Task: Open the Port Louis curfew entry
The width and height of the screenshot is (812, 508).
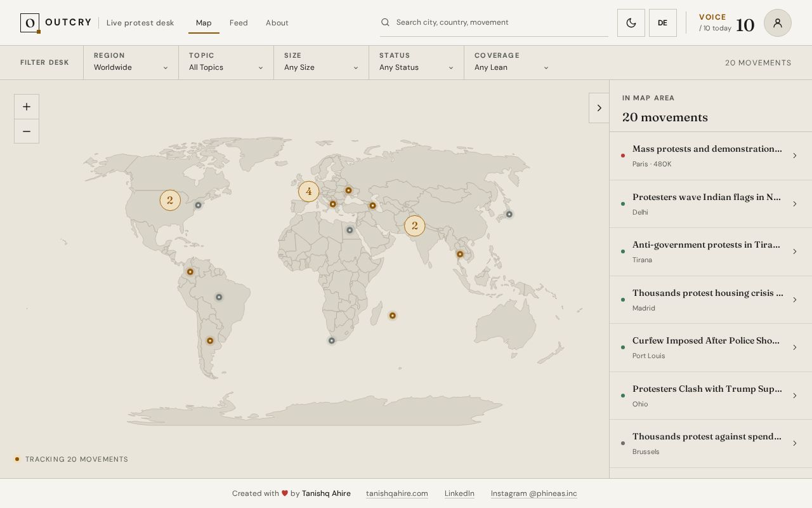Action: coord(710,348)
